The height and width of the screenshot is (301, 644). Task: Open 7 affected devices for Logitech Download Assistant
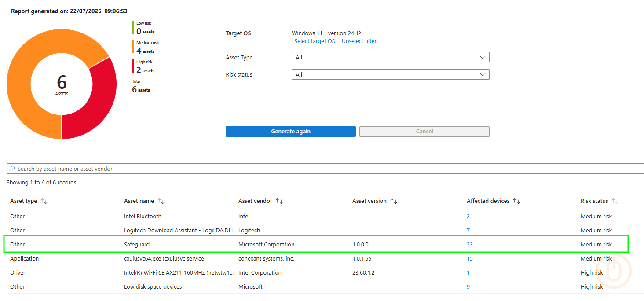click(468, 231)
